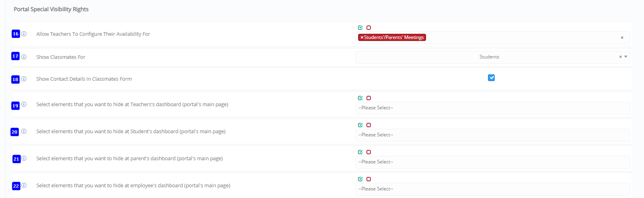Open info icon for Allow Teachers availability row

tap(24, 34)
